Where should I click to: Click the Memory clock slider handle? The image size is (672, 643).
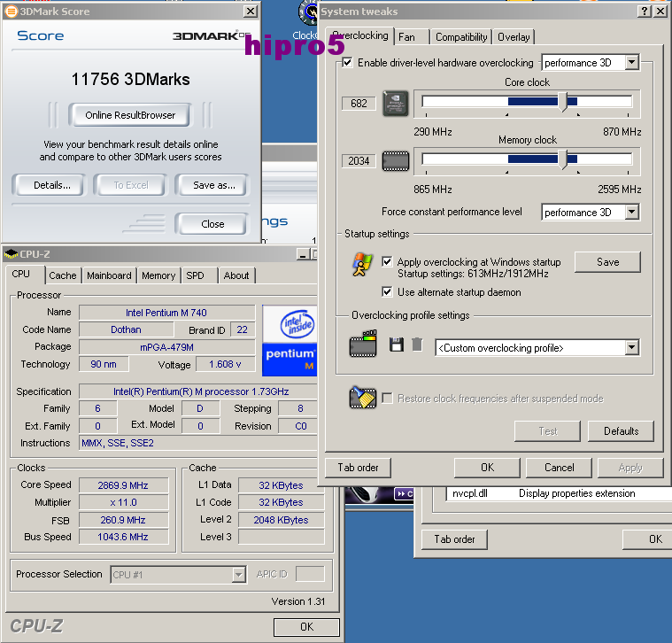click(563, 159)
